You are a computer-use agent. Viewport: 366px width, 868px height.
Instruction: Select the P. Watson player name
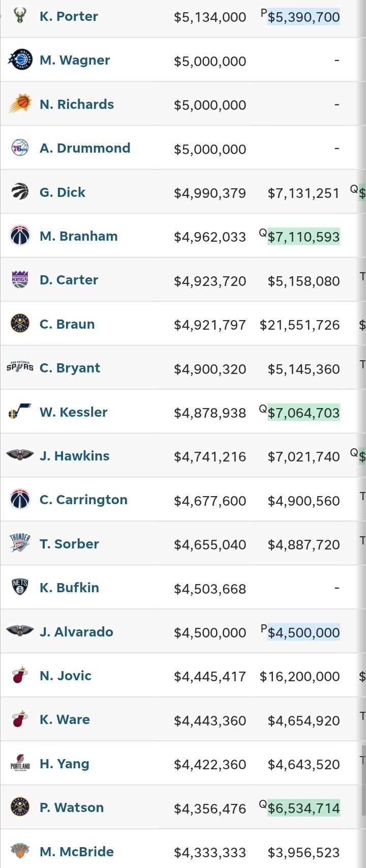72,807
